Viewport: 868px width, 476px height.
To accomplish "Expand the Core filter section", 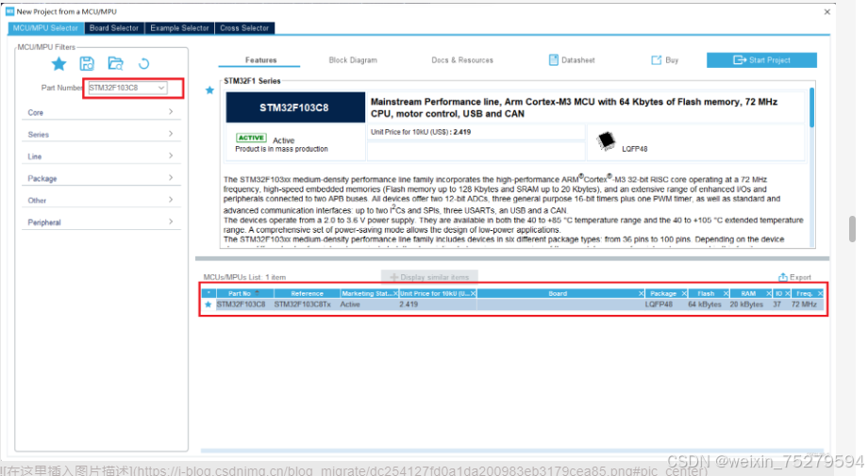I will click(x=101, y=112).
